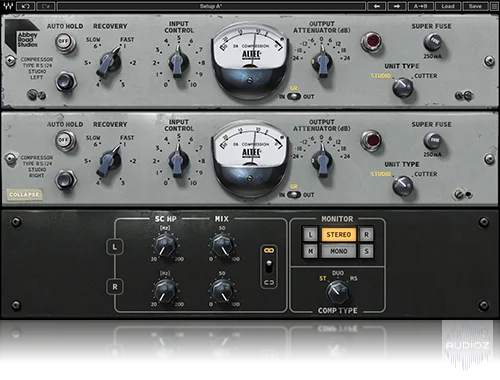This screenshot has height=380, width=500.
Task: Monitor the S (side) signal
Action: (366, 251)
